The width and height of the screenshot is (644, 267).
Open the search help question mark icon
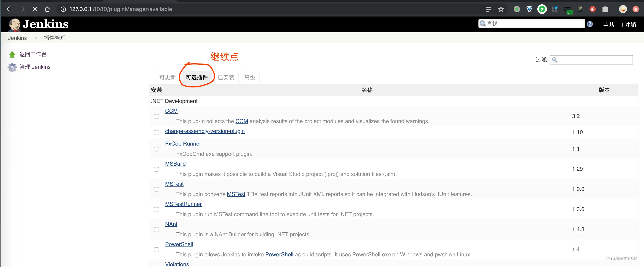tap(590, 24)
